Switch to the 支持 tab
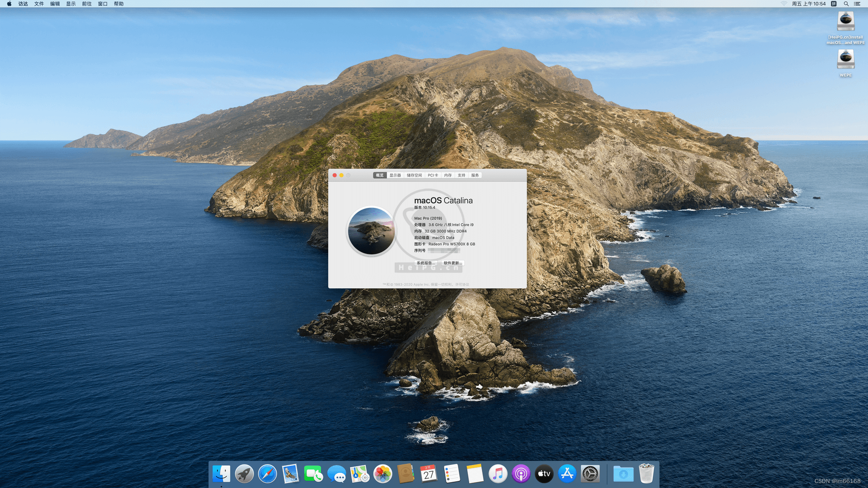The width and height of the screenshot is (868, 488). (461, 175)
